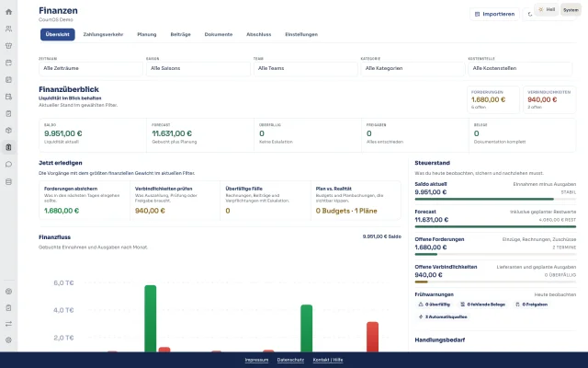
Task: Expand the Alle Kostenstellen dropdown
Action: click(x=520, y=69)
